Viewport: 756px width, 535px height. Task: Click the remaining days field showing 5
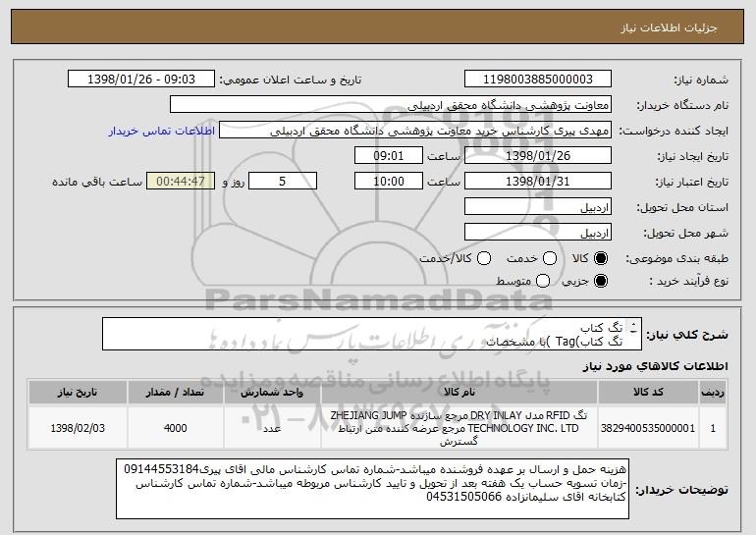(x=283, y=182)
